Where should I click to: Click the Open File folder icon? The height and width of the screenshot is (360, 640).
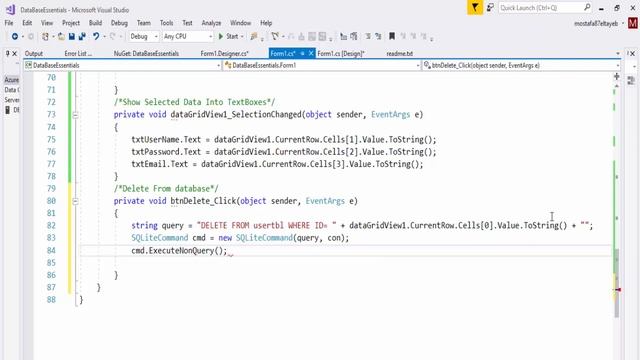[x=61, y=37]
